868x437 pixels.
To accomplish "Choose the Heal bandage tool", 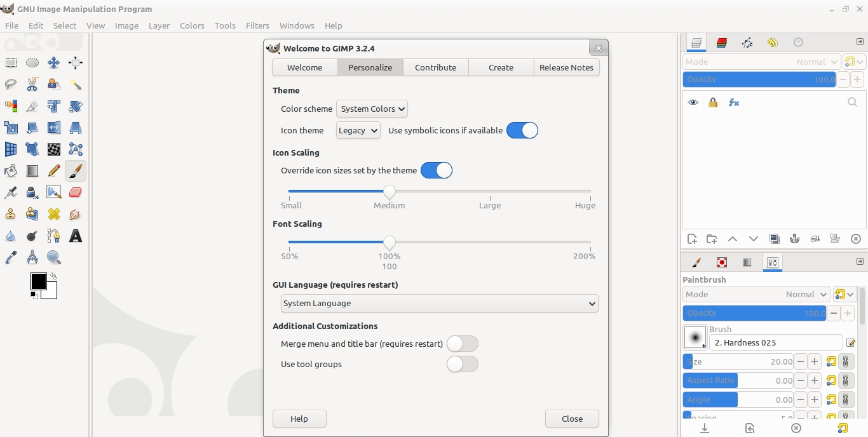I will (54, 214).
